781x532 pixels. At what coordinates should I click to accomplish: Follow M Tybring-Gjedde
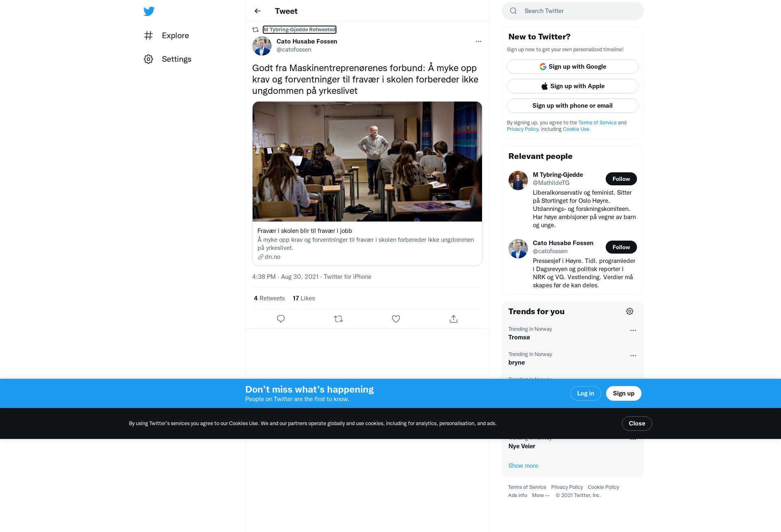click(x=621, y=179)
